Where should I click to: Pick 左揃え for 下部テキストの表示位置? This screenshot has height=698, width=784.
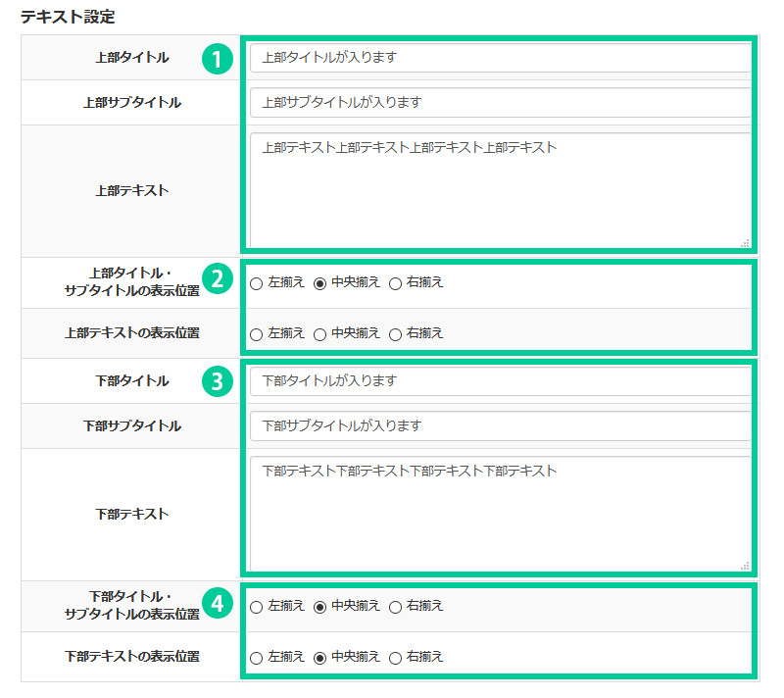(257, 658)
